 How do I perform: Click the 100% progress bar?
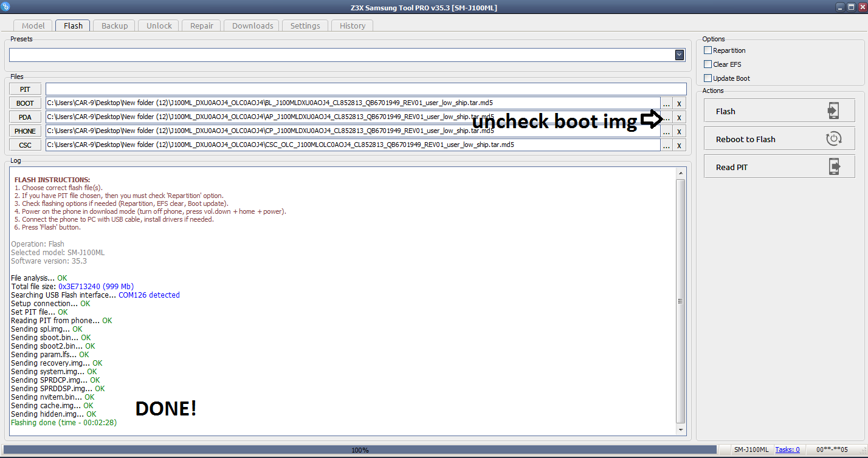click(x=359, y=450)
